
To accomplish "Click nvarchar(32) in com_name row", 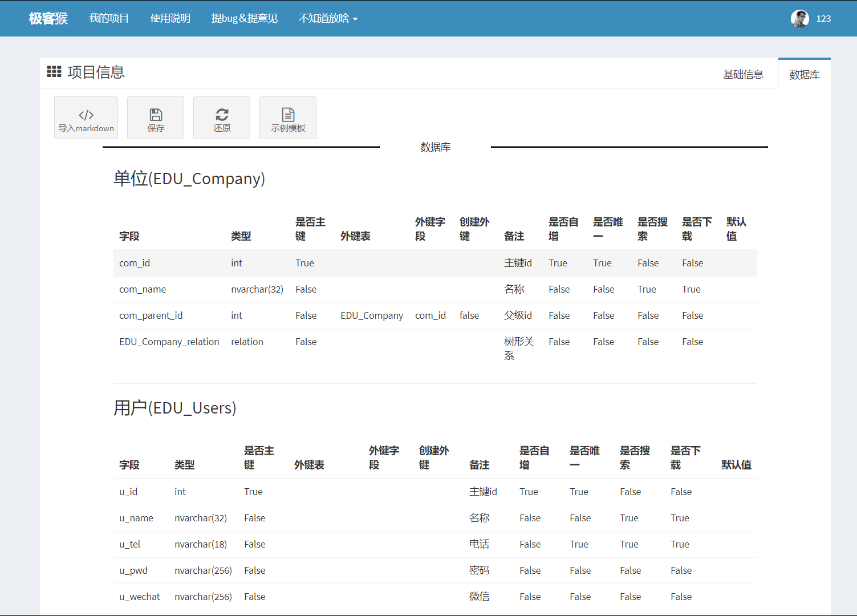I will pos(257,289).
